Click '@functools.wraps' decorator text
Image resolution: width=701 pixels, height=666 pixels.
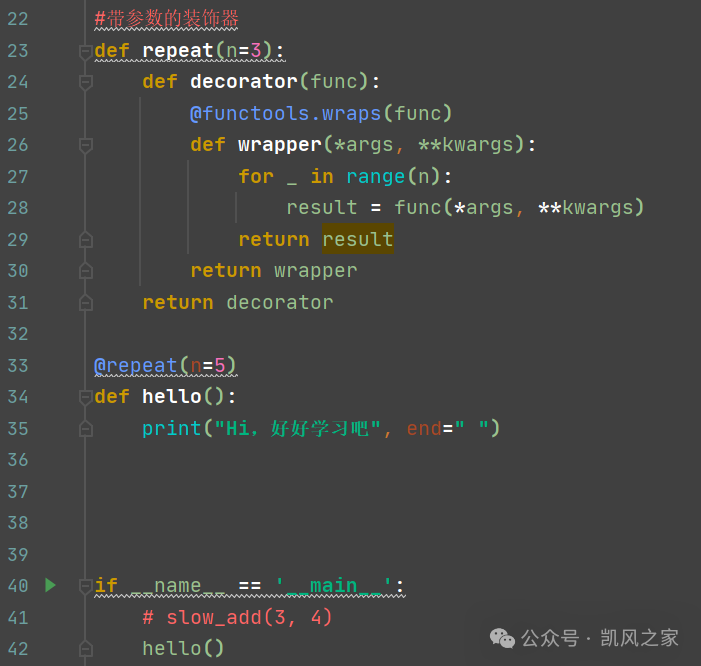[285, 114]
